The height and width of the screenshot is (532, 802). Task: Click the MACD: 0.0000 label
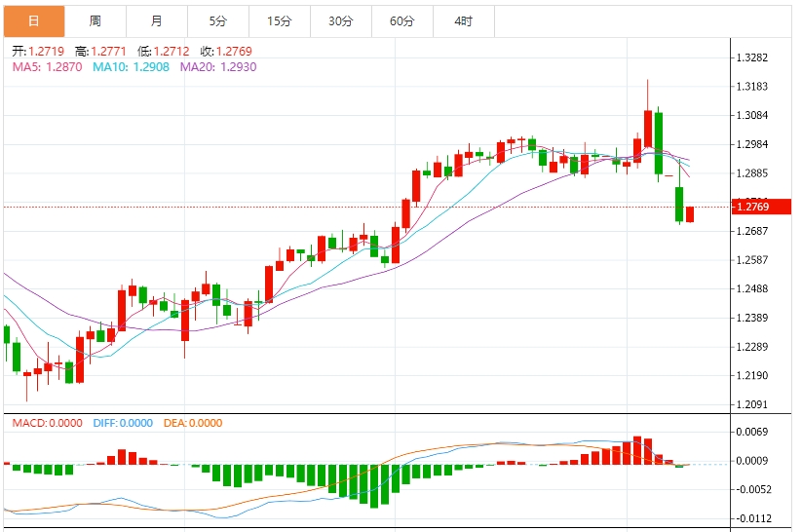pyautogui.click(x=47, y=423)
